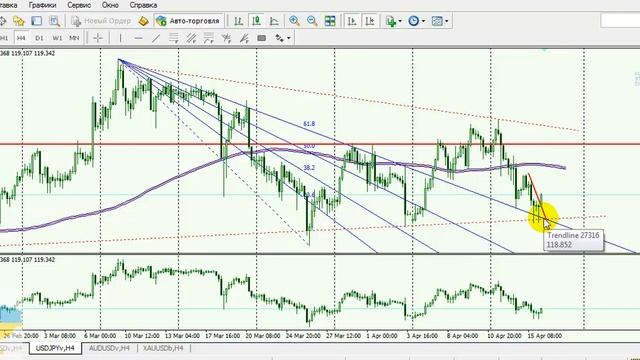Select the equidistant channel tool
Screen dimensions: 640x360
[191, 38]
